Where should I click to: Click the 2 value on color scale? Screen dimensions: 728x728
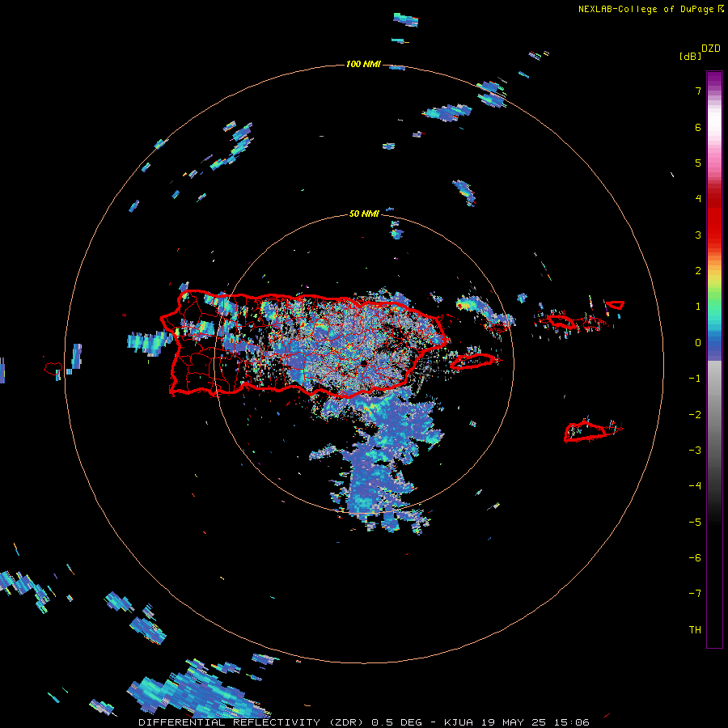(698, 271)
